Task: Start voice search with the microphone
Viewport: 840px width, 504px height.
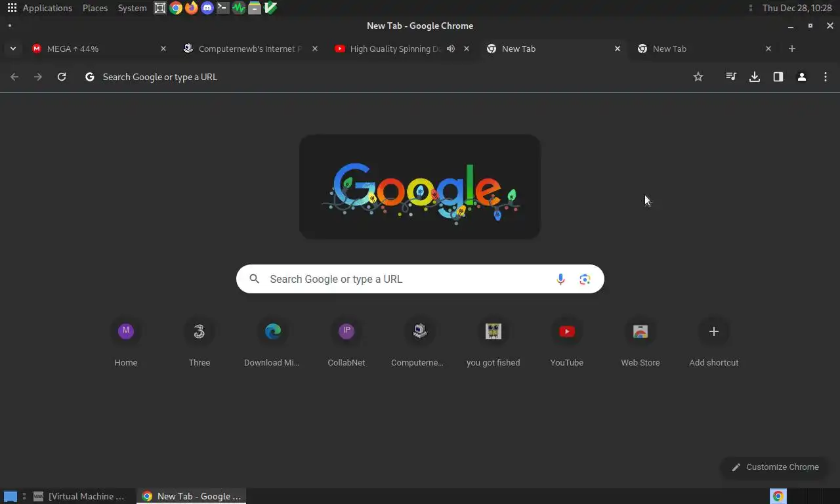Action: (x=560, y=279)
